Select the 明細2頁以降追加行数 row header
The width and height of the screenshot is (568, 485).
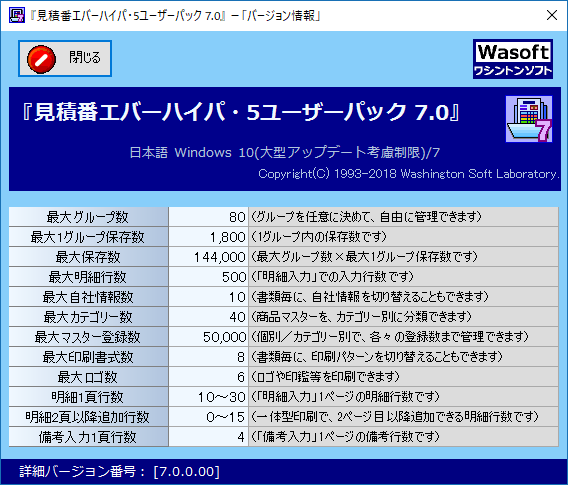(88, 417)
